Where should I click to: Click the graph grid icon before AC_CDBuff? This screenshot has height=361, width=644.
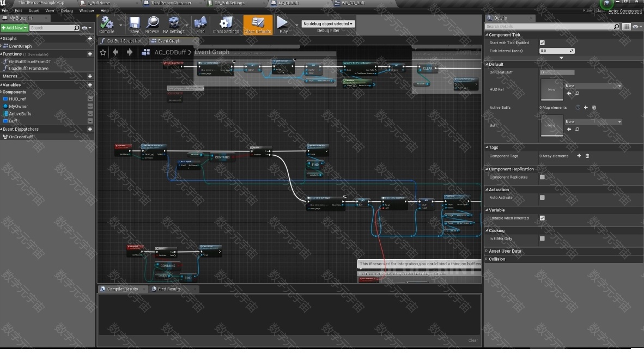pos(145,52)
